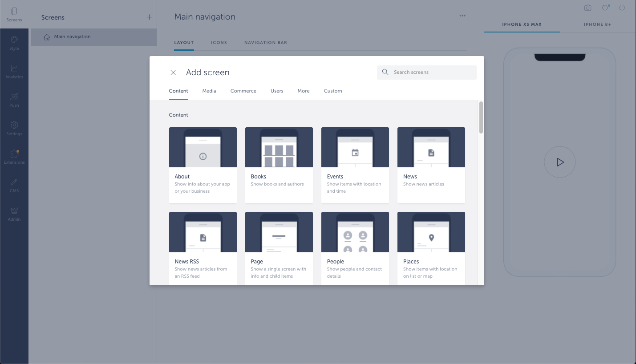Add a new screen with the plus icon
The width and height of the screenshot is (636, 364).
149,17
